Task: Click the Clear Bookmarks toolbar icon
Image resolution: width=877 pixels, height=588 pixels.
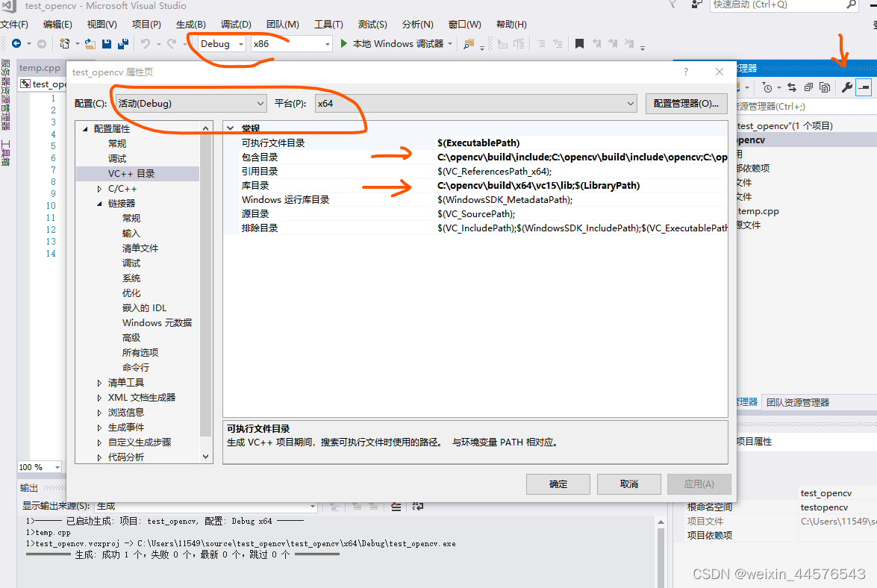Action: [629, 43]
